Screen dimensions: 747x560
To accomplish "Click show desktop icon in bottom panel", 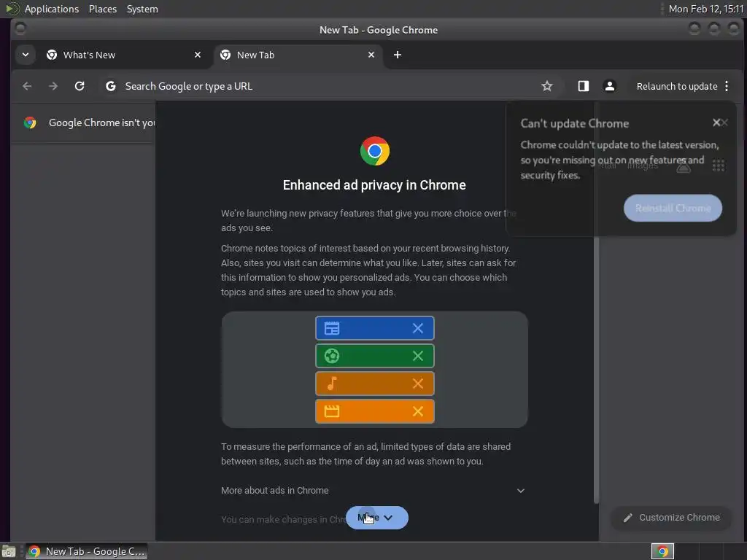I will pos(9,551).
